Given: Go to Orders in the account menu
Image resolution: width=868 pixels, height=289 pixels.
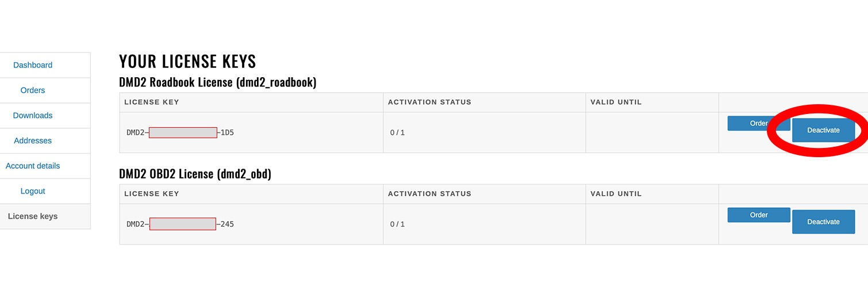Looking at the screenshot, I should click(x=33, y=90).
